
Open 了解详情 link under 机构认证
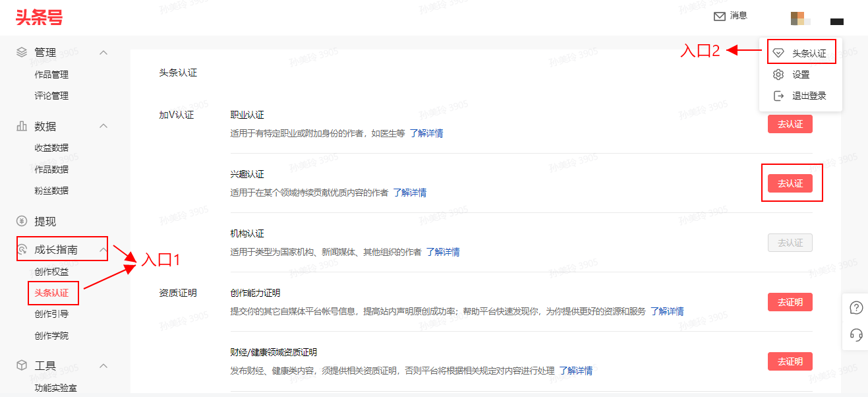click(x=443, y=252)
